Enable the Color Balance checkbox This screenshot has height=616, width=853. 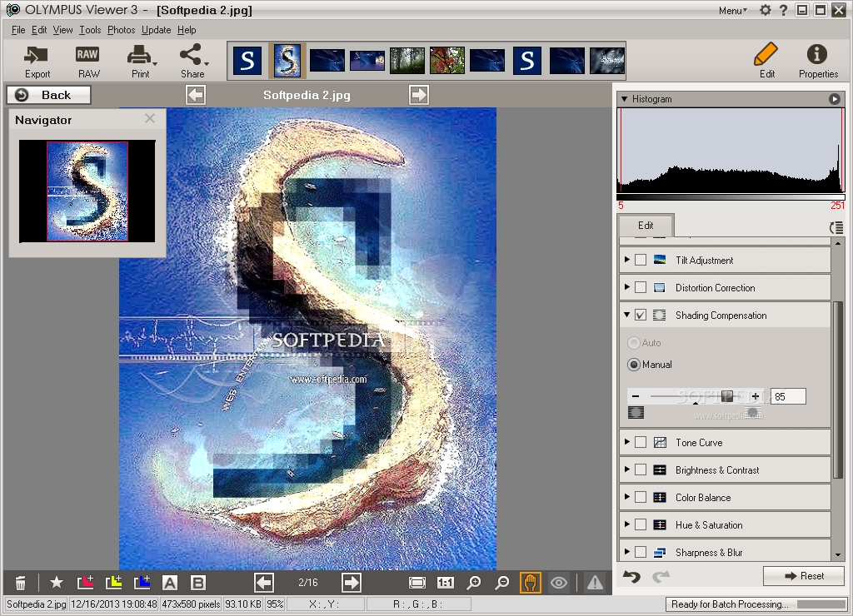(641, 497)
